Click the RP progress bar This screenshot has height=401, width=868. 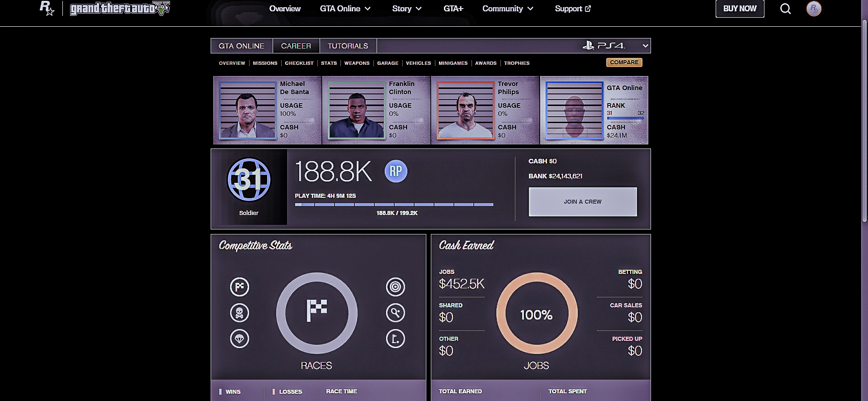coord(394,205)
